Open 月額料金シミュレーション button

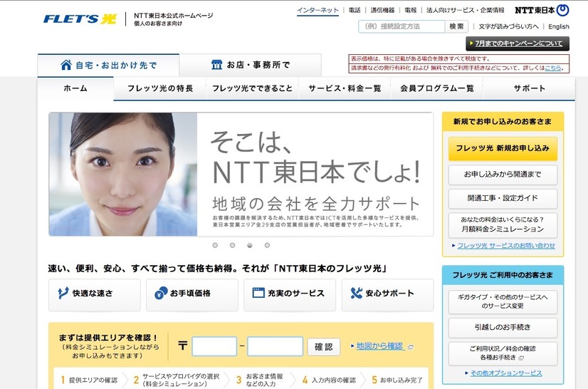[x=503, y=225]
